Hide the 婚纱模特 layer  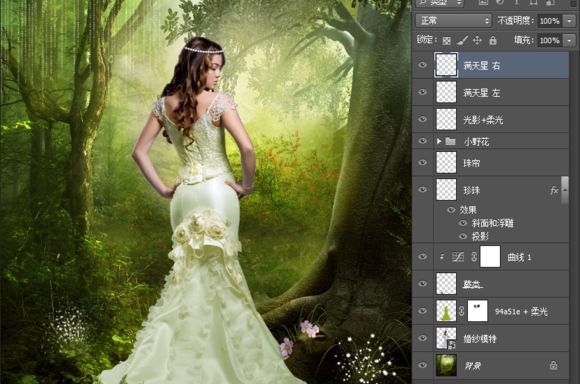pos(422,338)
